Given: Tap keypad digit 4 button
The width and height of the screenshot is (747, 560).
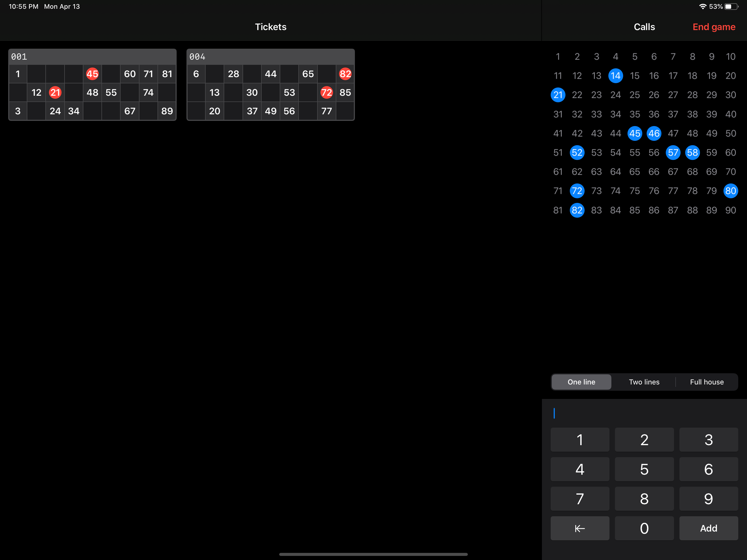Looking at the screenshot, I should pos(580,469).
